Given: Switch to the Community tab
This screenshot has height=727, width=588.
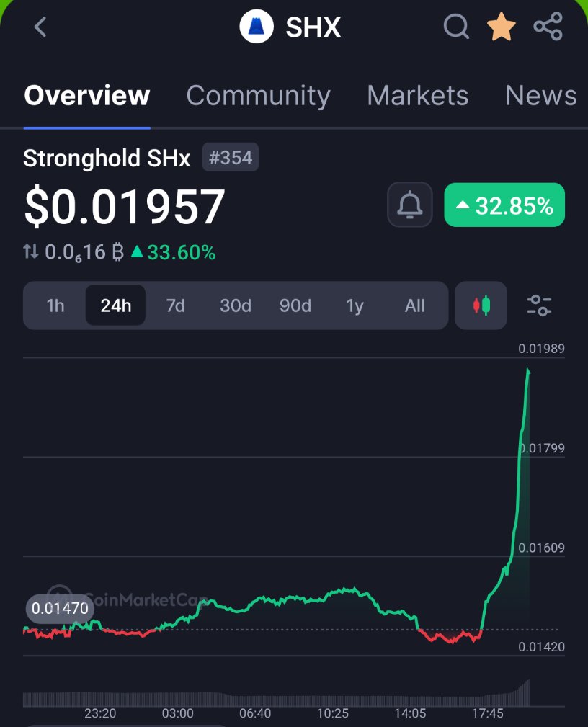Looking at the screenshot, I should 258,96.
